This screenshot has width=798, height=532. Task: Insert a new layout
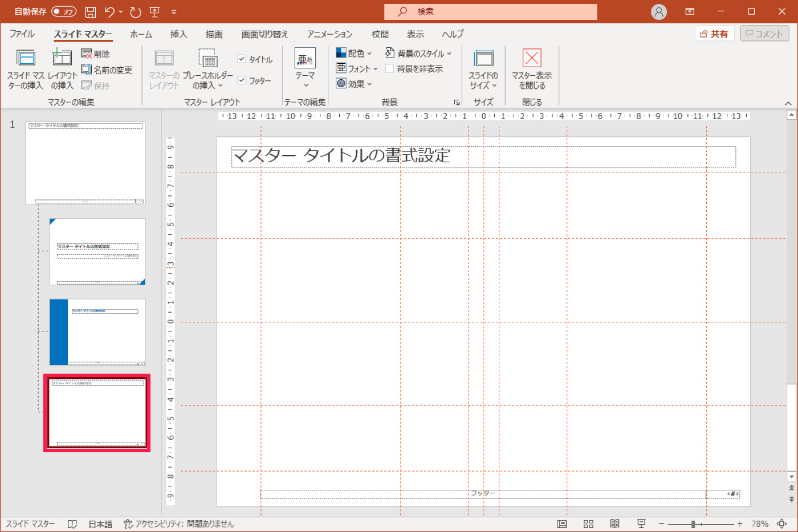coord(62,69)
